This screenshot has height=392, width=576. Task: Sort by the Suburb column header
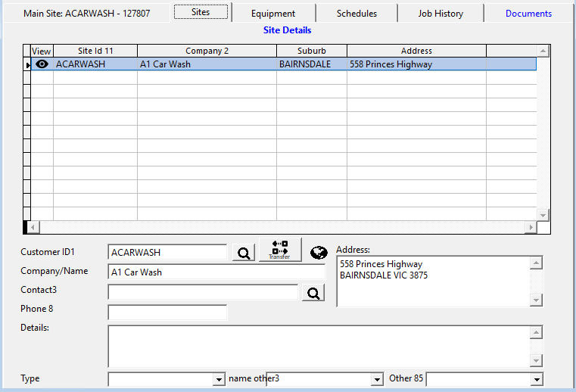click(311, 51)
